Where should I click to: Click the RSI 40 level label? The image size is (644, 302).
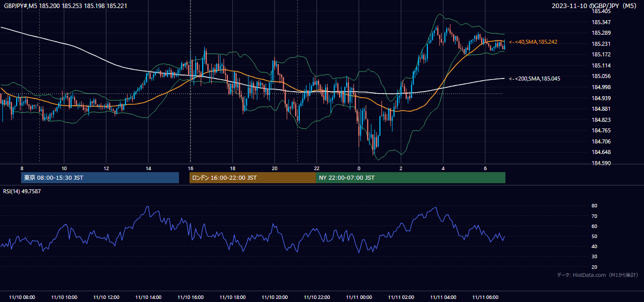click(x=595, y=246)
